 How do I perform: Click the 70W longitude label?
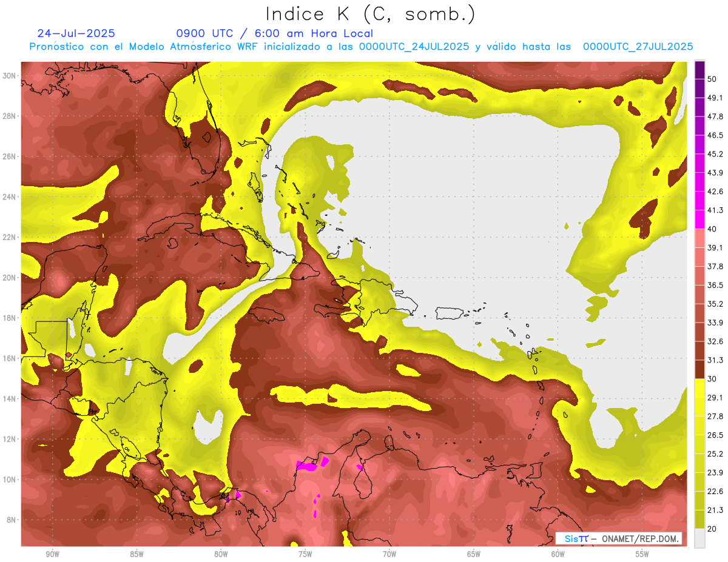pyautogui.click(x=389, y=554)
